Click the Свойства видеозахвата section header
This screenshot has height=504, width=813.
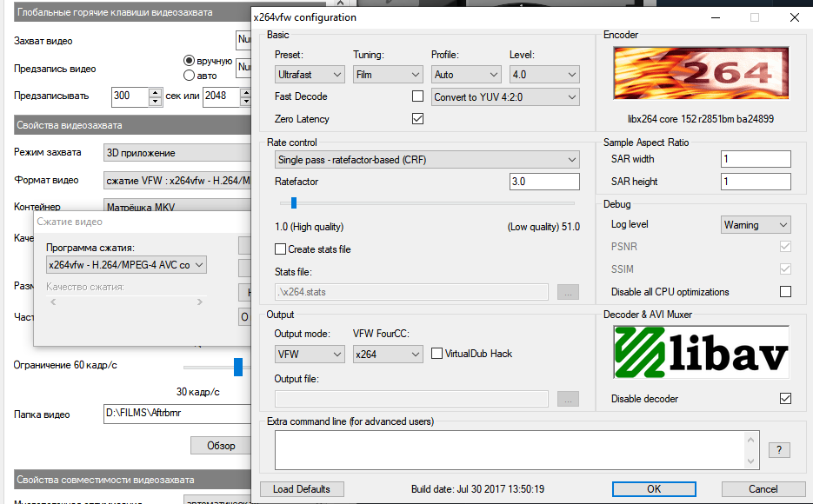132,125
